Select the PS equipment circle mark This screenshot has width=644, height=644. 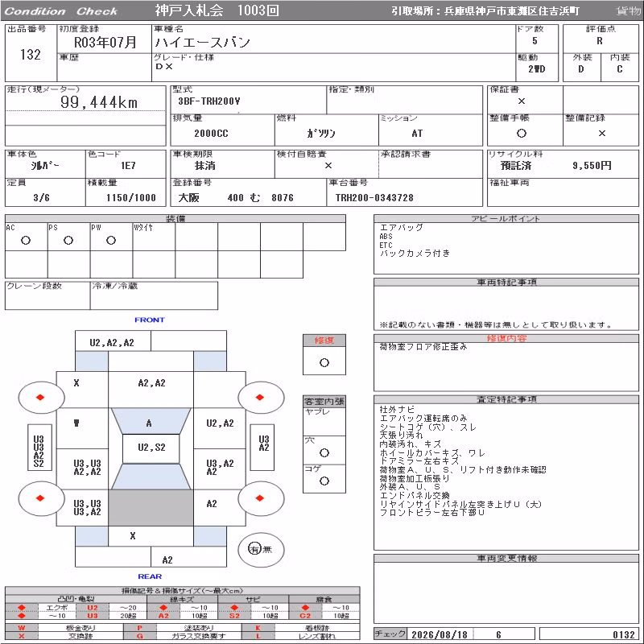click(68, 240)
